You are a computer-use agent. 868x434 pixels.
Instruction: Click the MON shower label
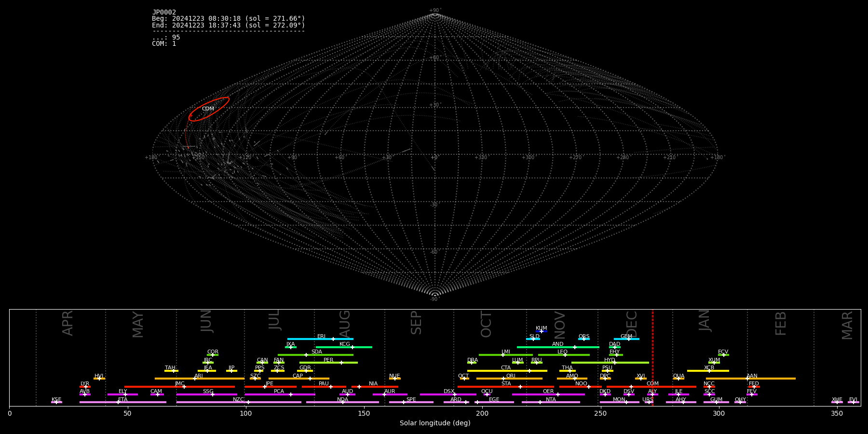point(619,400)
